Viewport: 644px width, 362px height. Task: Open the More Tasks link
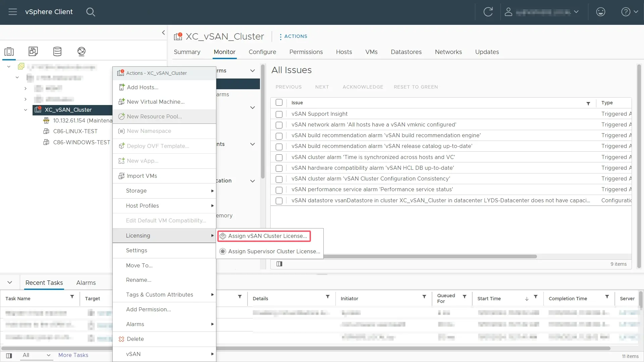73,355
